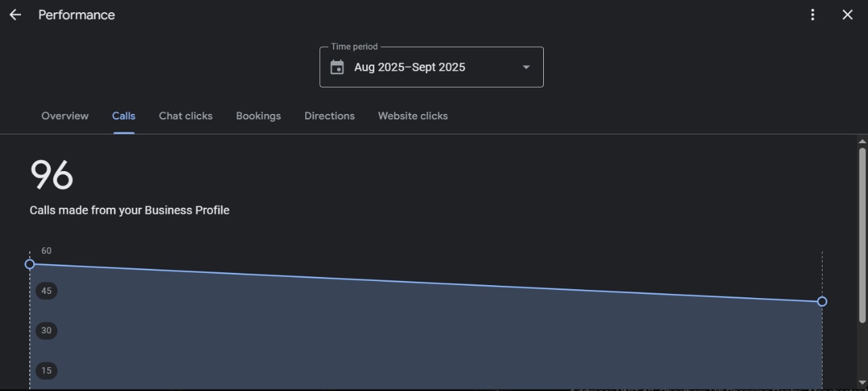Select the last data point on the chart
The height and width of the screenshot is (391, 868).
(x=822, y=301)
